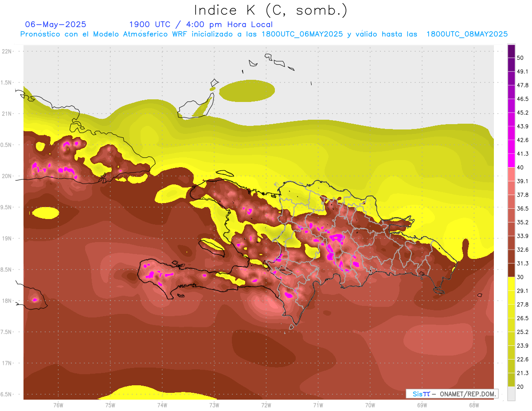Pick the gray swatch below 20 on scale
The image size is (532, 411).
[x=511, y=394]
